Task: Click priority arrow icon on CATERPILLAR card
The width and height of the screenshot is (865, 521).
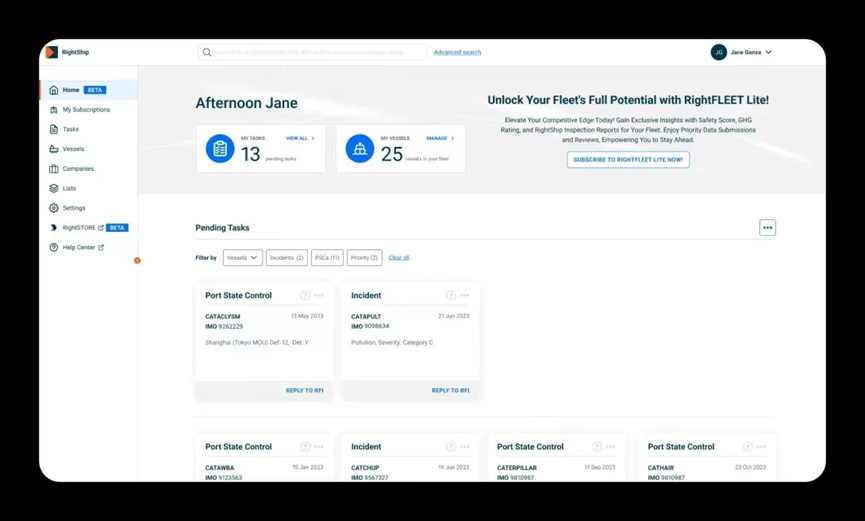Action: tap(597, 446)
